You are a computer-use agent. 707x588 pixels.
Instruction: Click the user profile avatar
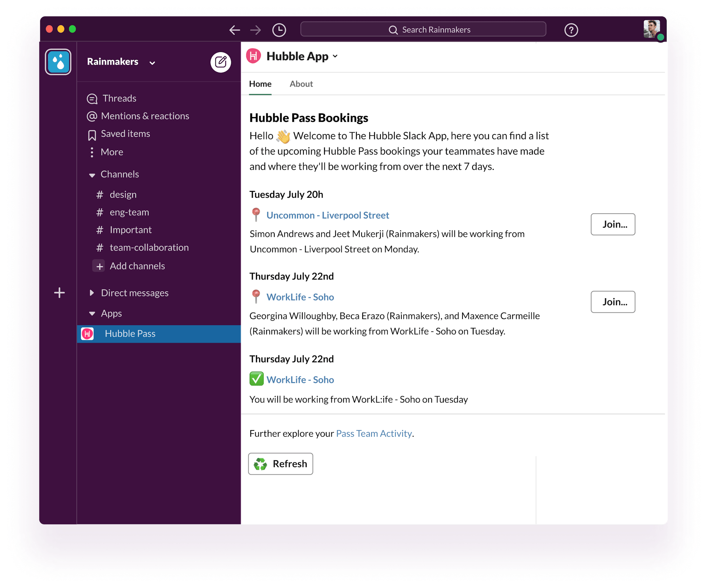pyautogui.click(x=652, y=29)
